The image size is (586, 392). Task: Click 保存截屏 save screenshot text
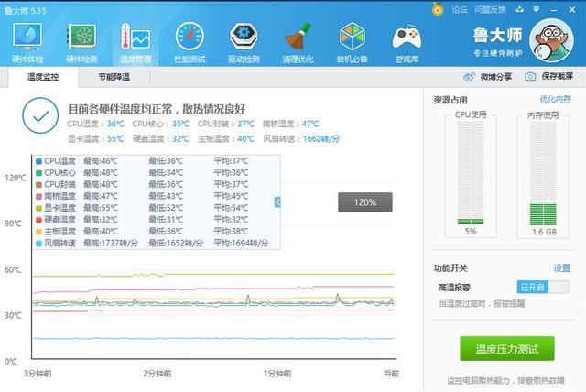click(558, 76)
